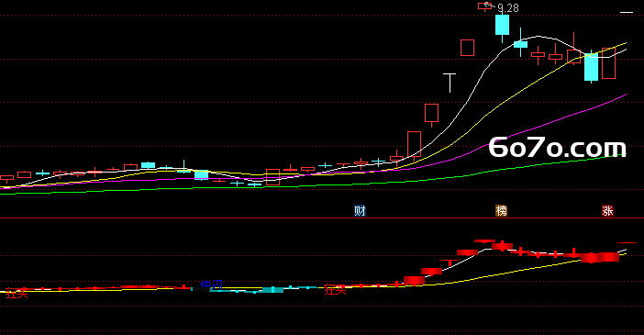Select the T-shaped white candlestick

450,83
